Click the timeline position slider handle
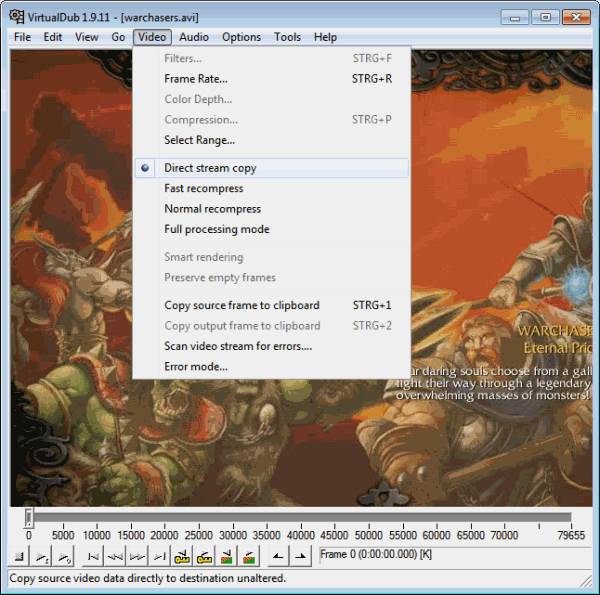600x595 pixels. point(29,517)
